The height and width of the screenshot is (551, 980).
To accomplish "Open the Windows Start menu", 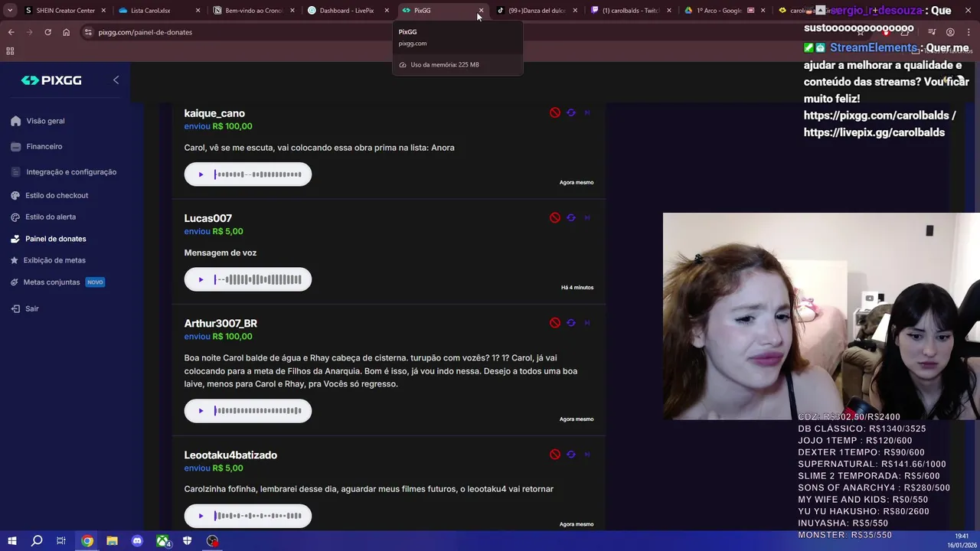I will 11,541.
